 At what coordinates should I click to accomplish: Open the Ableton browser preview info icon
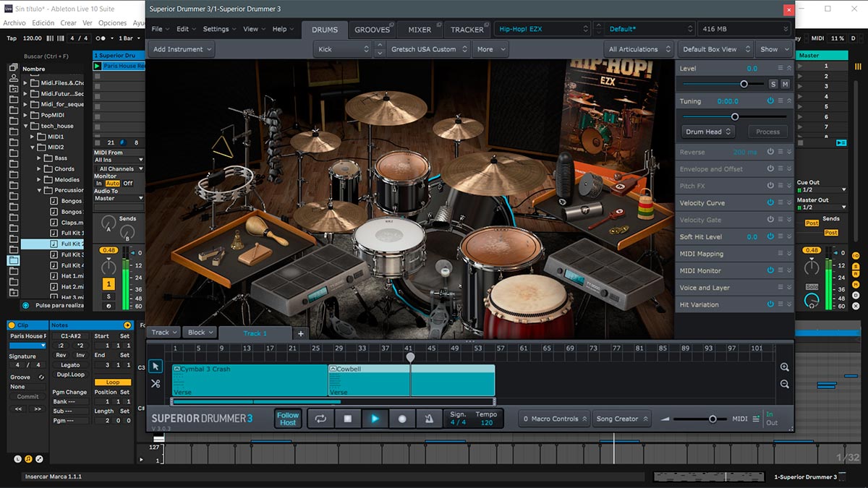coord(26,305)
